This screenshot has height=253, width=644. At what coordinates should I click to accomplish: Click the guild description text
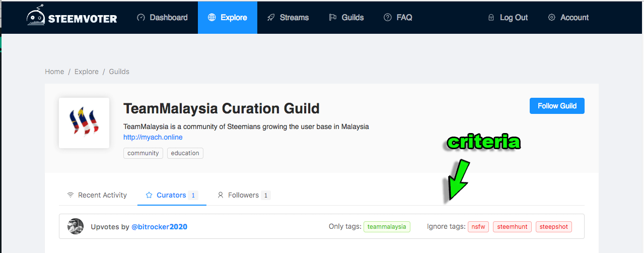[246, 126]
